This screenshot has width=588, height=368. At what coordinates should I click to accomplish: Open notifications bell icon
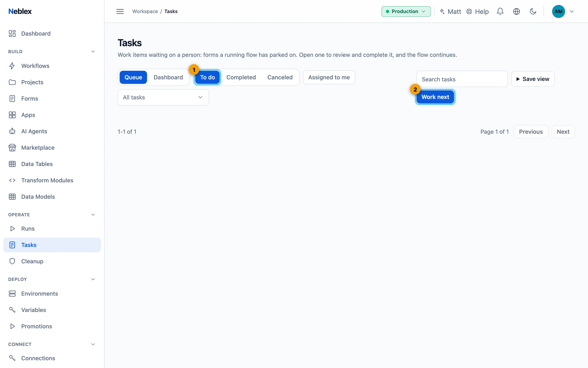click(500, 11)
